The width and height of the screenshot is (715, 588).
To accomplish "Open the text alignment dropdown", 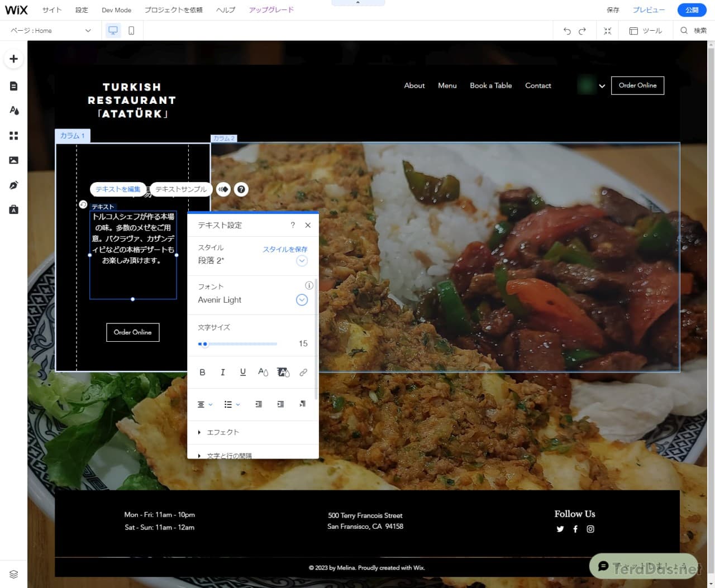I will point(205,404).
